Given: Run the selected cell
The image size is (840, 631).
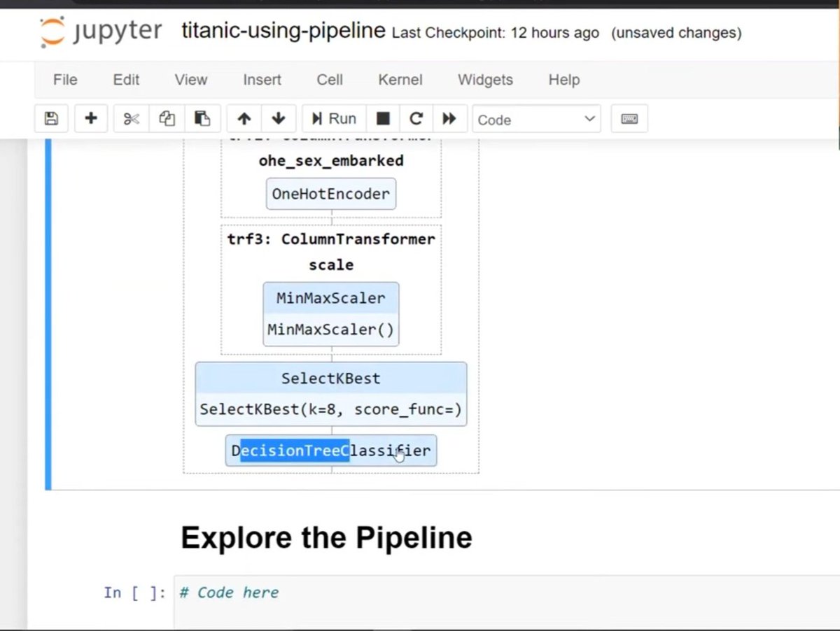Looking at the screenshot, I should [334, 119].
